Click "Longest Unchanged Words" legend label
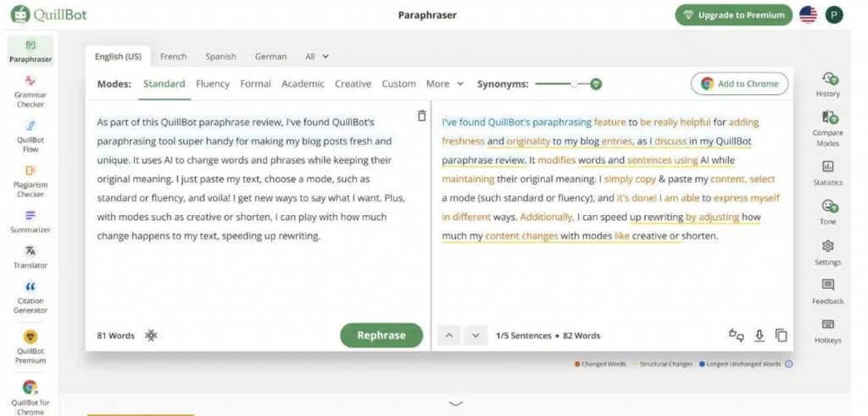This screenshot has height=416, width=868. coord(743,364)
